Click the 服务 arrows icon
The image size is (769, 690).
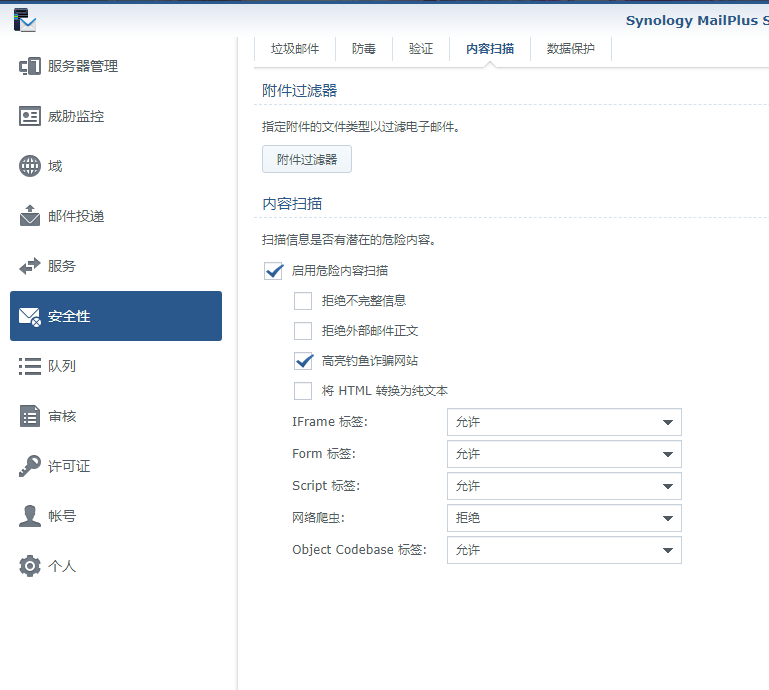pyautogui.click(x=30, y=266)
